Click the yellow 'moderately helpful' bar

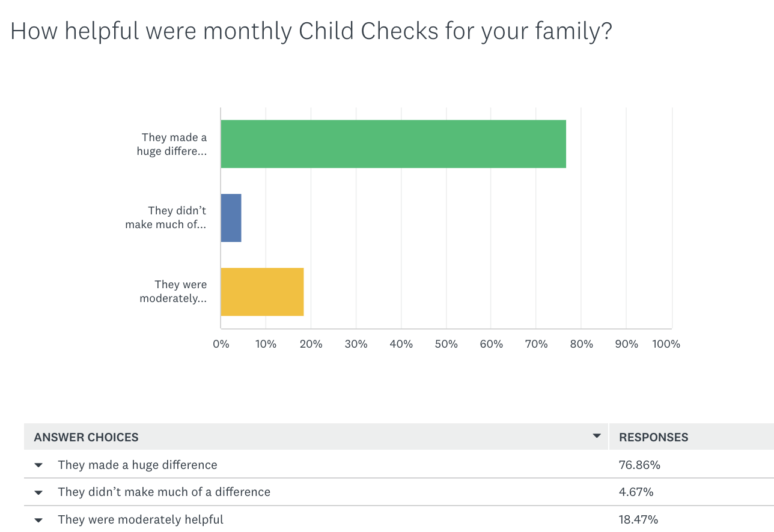click(x=263, y=292)
